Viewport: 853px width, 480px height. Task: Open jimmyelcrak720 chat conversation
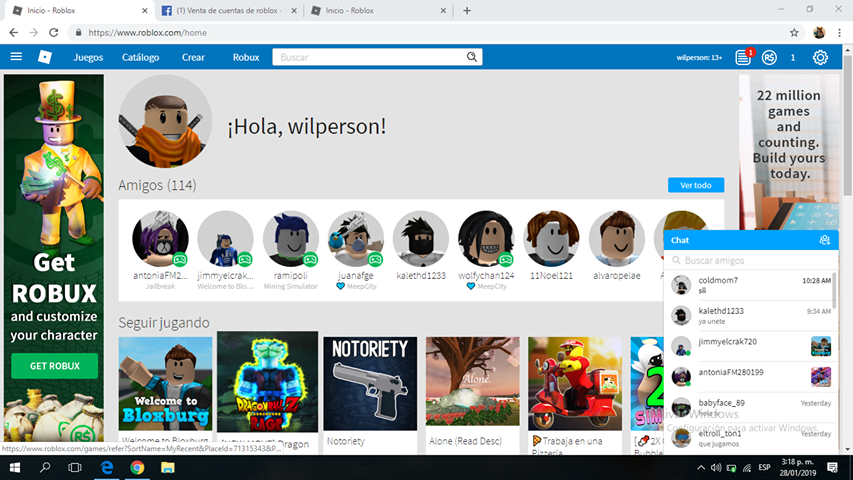click(750, 346)
